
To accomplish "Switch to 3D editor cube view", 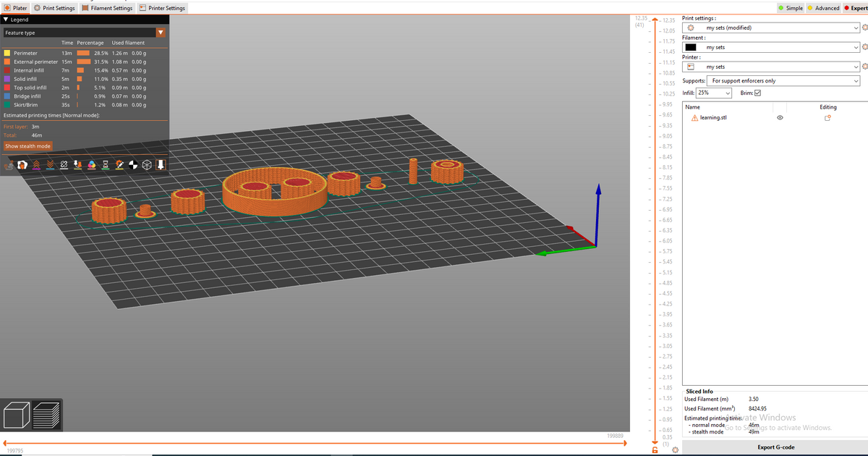I will pyautogui.click(x=16, y=416).
